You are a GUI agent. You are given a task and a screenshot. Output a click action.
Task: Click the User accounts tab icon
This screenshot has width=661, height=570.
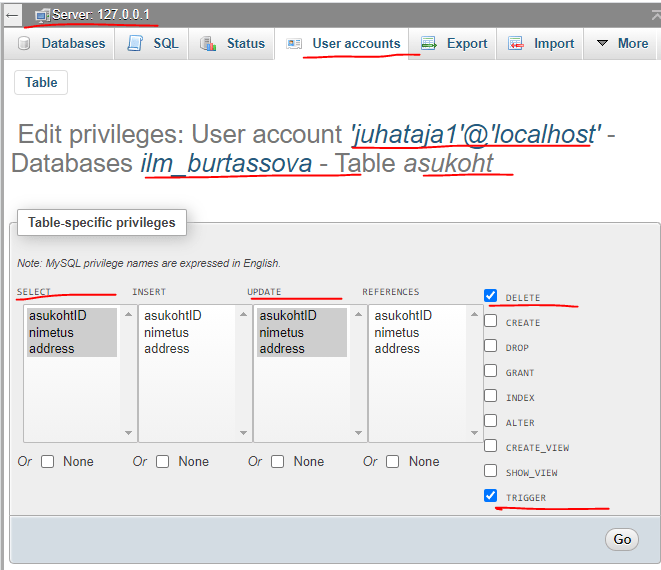point(294,44)
